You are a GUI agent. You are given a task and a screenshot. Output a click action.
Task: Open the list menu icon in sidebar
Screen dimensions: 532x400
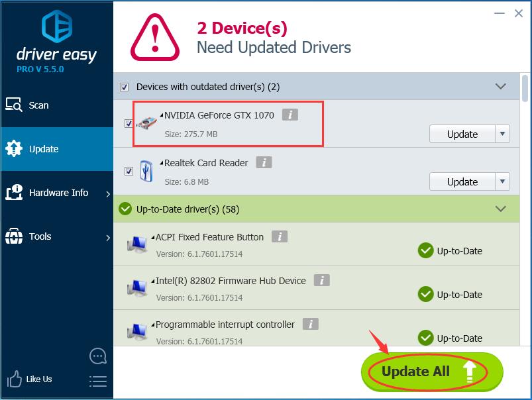pos(97,381)
